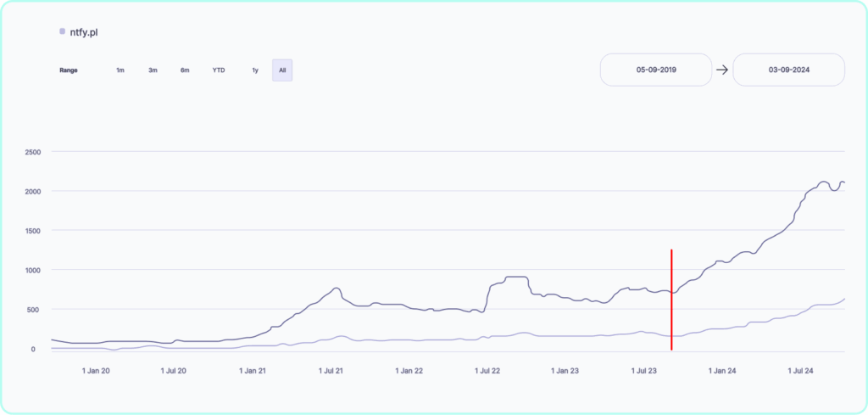This screenshot has width=868, height=415.
Task: Select the 1m range option
Action: click(120, 70)
